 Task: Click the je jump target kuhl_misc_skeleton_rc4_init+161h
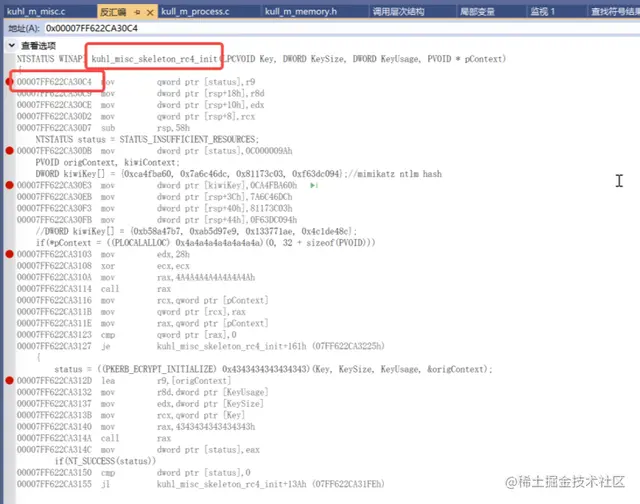point(271,346)
